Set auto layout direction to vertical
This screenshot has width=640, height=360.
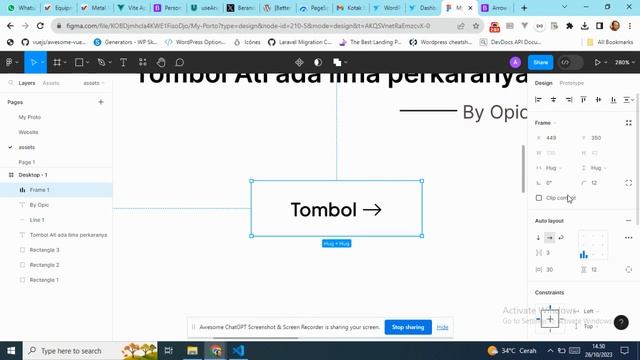click(538, 238)
